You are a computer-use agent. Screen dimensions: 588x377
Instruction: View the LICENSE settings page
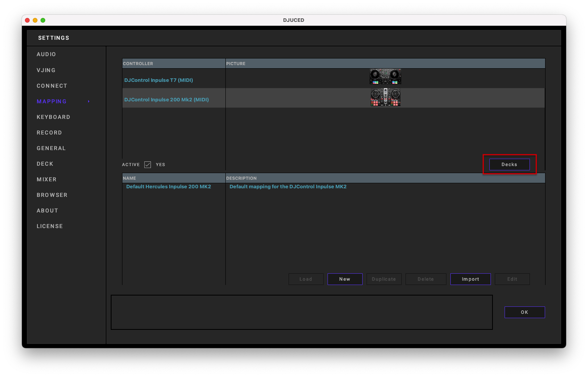point(50,226)
